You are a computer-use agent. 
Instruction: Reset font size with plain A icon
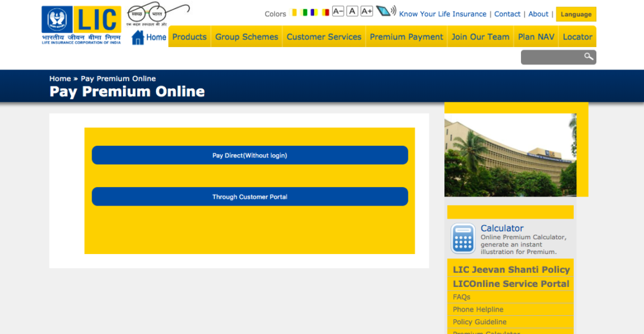click(x=352, y=12)
